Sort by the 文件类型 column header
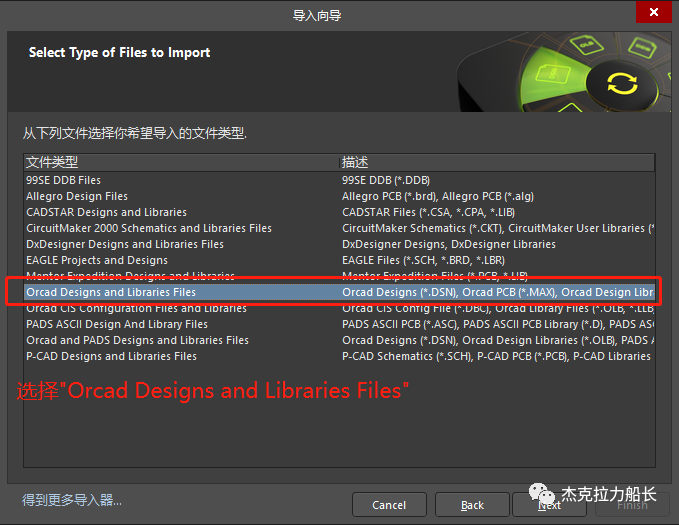 point(181,162)
